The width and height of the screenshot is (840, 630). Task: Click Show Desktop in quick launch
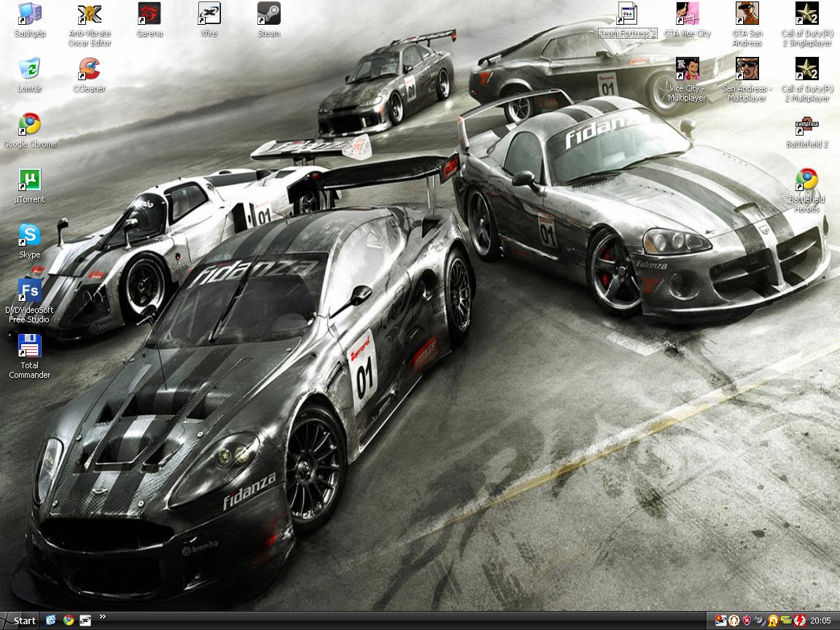[x=52, y=621]
